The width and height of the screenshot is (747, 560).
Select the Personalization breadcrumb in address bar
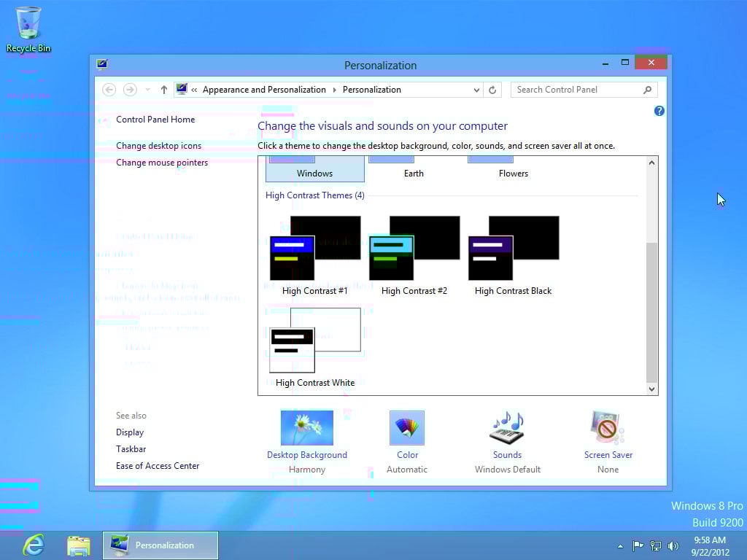pyautogui.click(x=371, y=90)
